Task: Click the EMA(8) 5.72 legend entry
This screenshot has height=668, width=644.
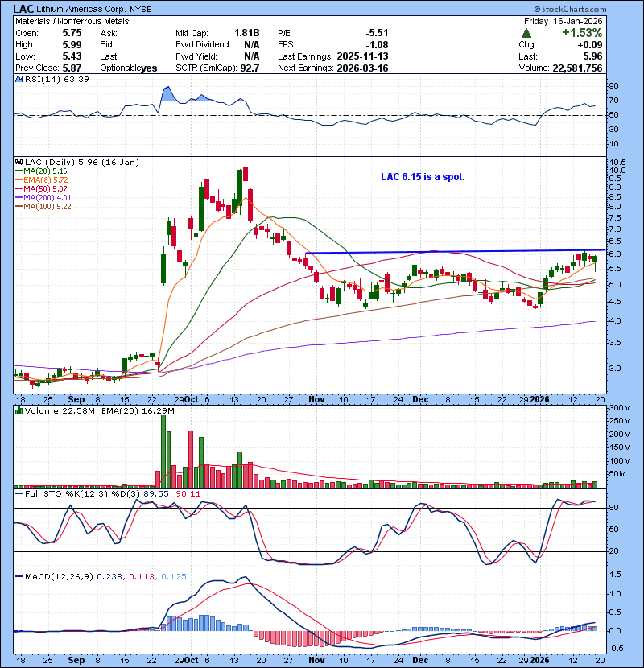Action: tap(42, 180)
